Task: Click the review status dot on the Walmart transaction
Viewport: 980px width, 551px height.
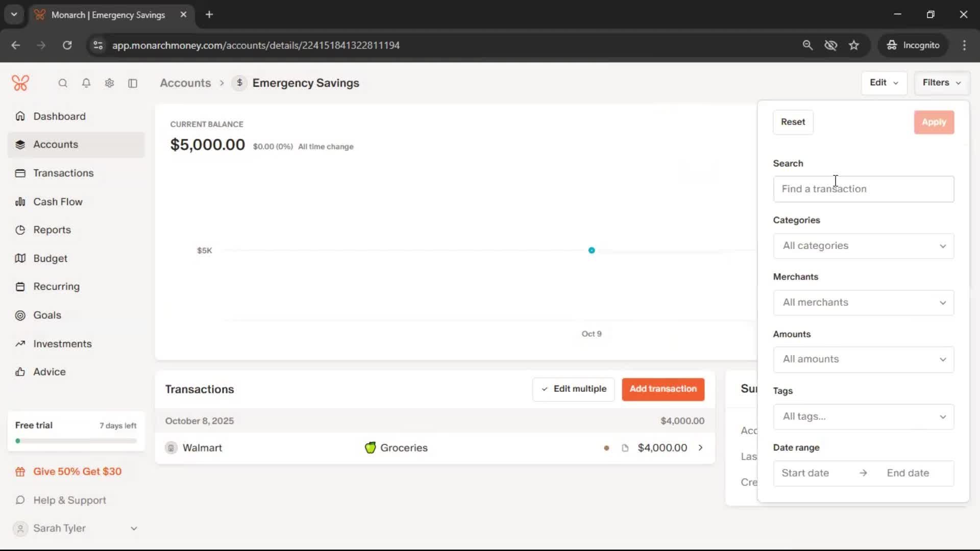Action: coord(607,448)
